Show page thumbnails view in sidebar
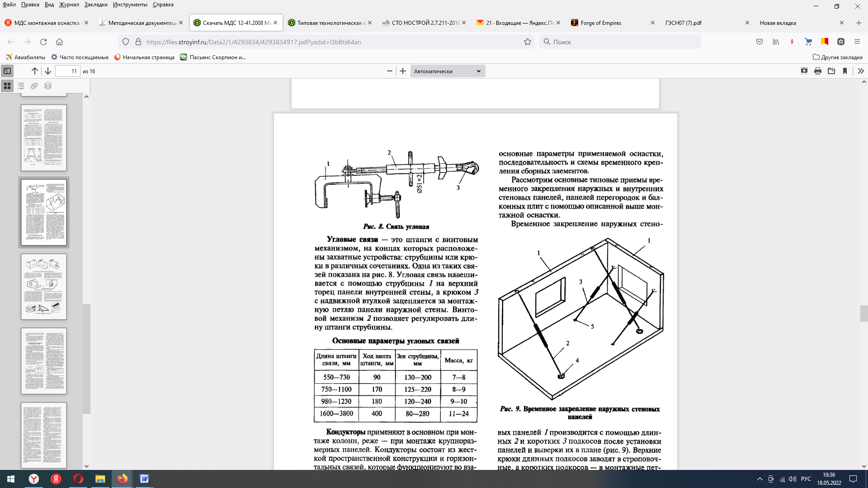The height and width of the screenshot is (488, 868). [x=7, y=86]
